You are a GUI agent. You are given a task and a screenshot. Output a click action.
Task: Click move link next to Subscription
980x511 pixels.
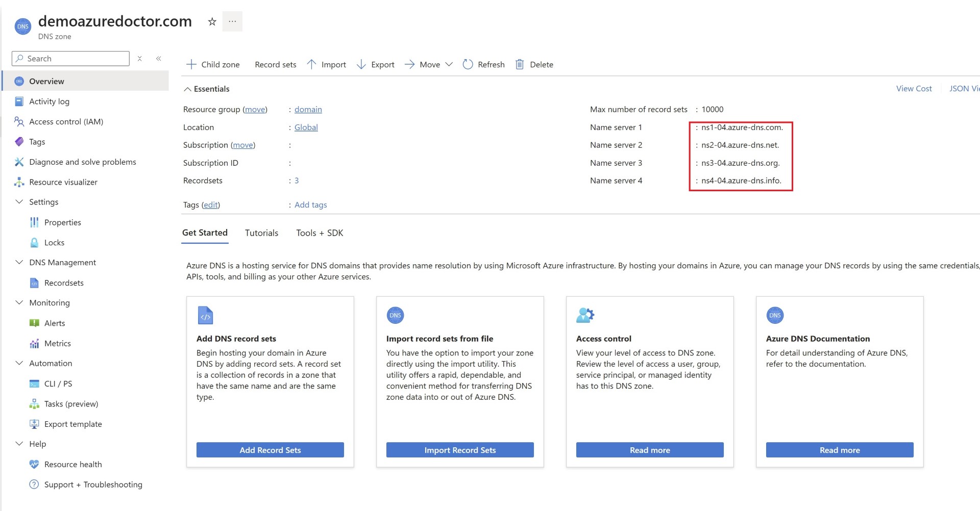pyautogui.click(x=243, y=145)
